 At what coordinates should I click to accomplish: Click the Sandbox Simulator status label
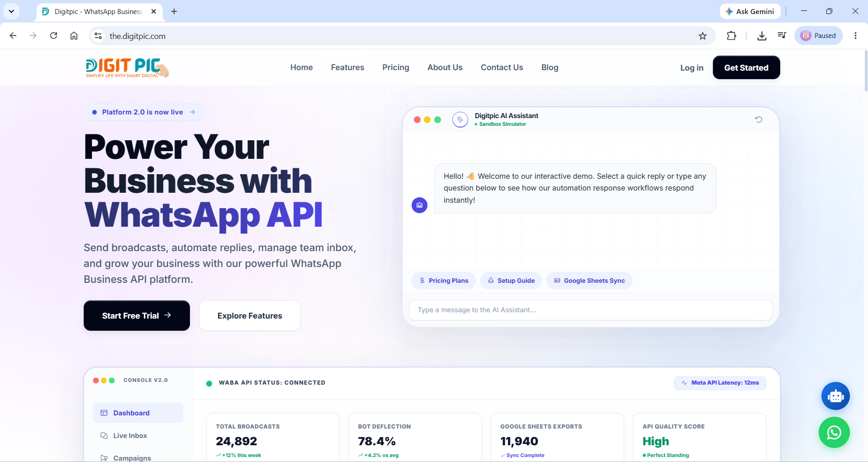[x=503, y=124]
